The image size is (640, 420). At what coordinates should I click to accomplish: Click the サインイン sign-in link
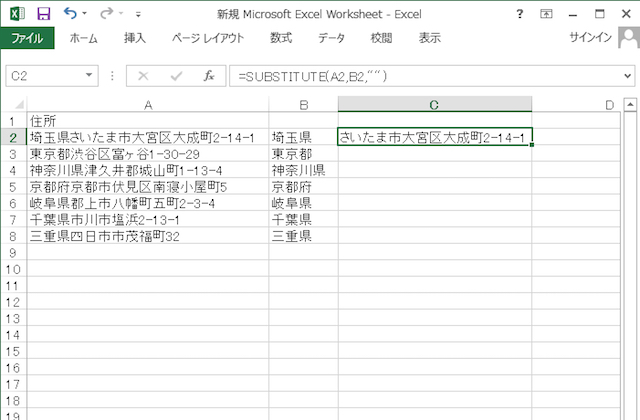coord(590,38)
